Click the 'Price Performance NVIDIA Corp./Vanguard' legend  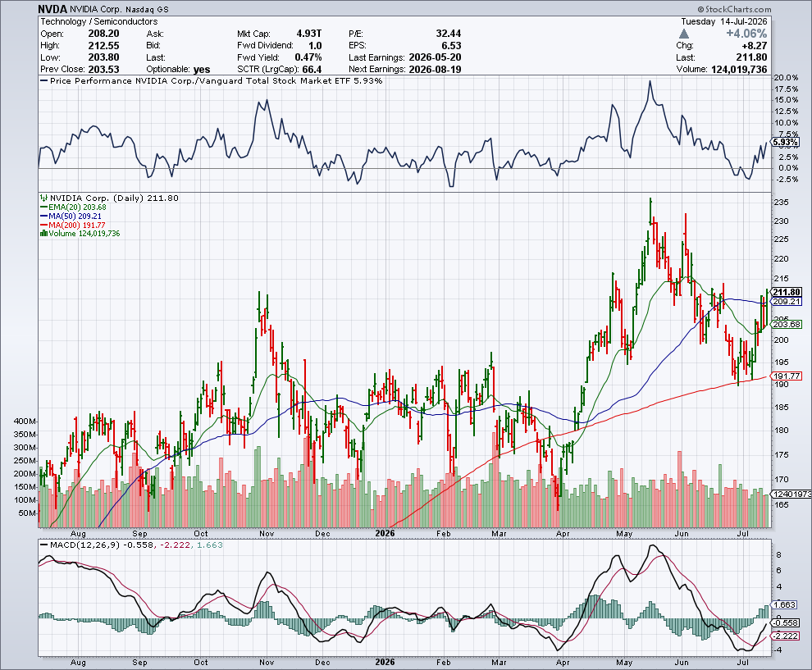[x=212, y=80]
